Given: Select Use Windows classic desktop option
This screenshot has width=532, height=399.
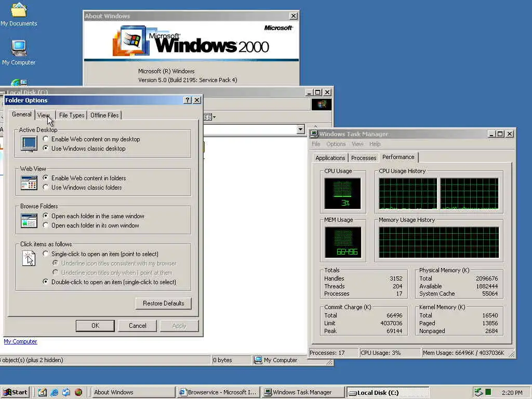Looking at the screenshot, I should point(84,149).
